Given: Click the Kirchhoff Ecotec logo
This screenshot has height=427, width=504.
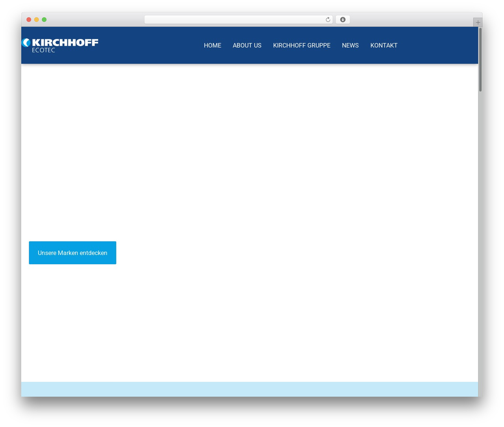Looking at the screenshot, I should [x=60, y=45].
